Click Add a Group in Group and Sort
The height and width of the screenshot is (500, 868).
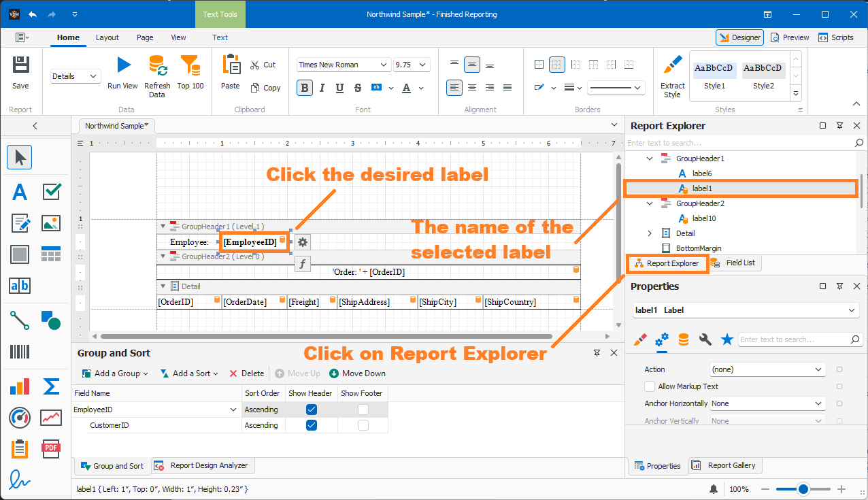click(x=114, y=373)
